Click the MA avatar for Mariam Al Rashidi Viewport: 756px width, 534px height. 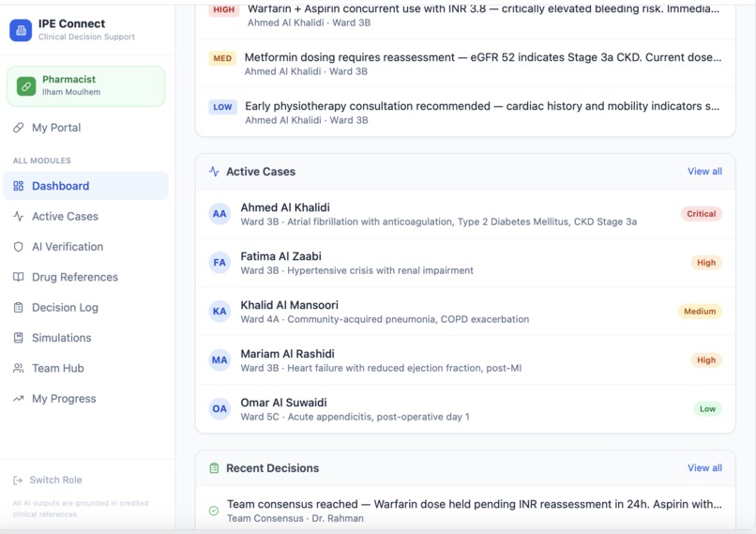pos(219,360)
